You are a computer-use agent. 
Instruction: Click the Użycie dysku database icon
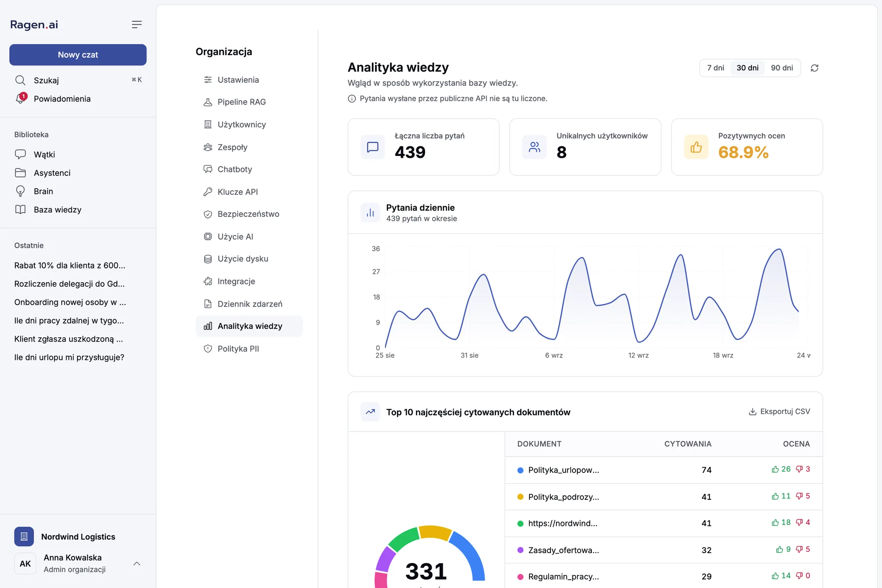pyautogui.click(x=208, y=259)
